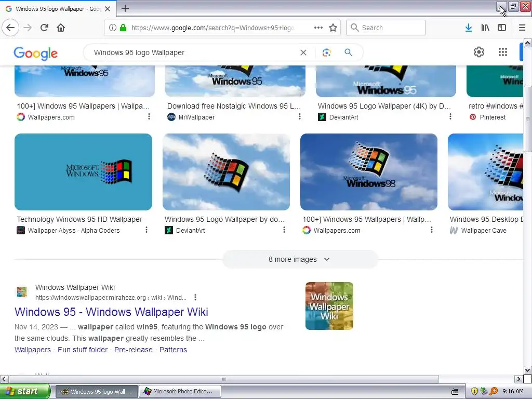
Task: Submit search with magnifier icon
Action: pos(348,52)
